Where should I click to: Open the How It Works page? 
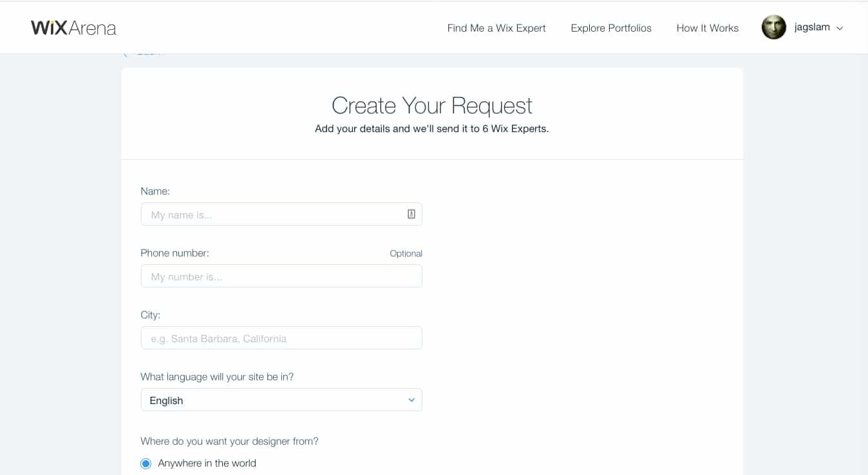click(707, 28)
